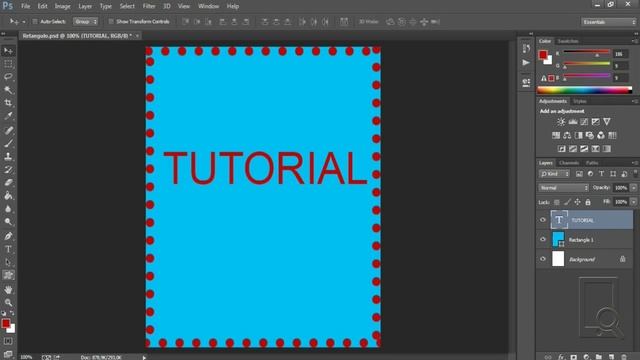The height and width of the screenshot is (360, 640).
Task: Select the Healing Brush tool
Action: 8,131
